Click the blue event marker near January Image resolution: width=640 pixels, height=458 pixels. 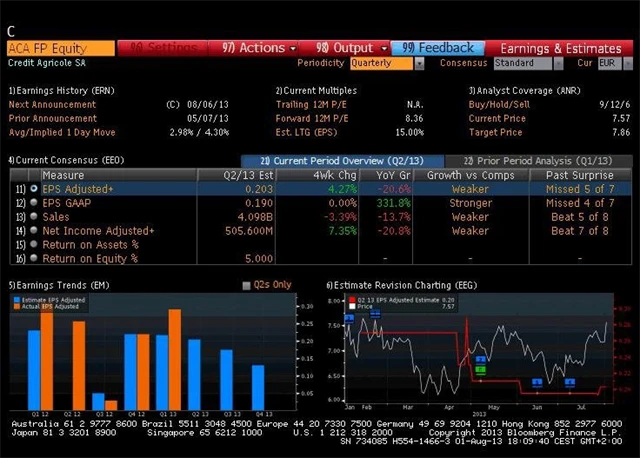350,318
